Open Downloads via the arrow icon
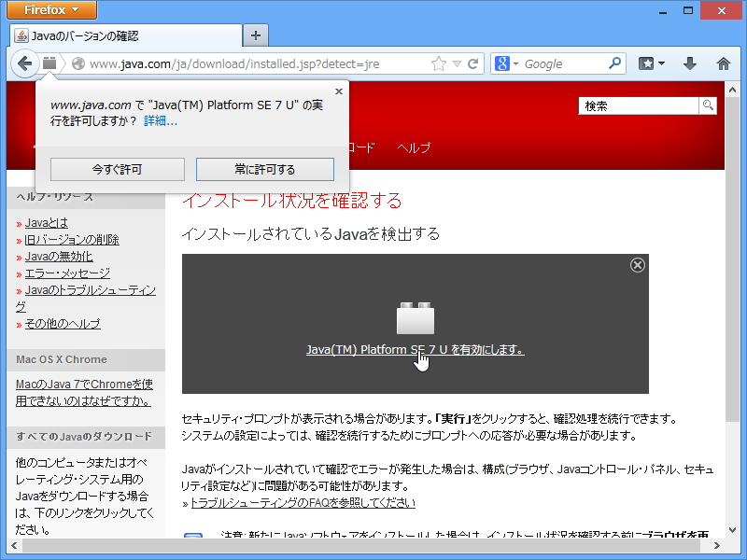Viewport: 747px width, 560px height. 688,63
